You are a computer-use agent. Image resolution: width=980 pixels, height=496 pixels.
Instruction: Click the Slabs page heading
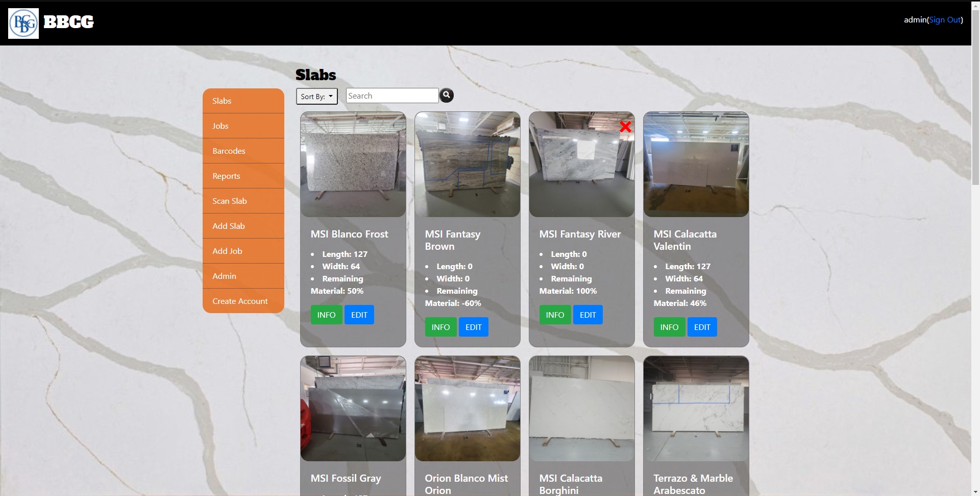pos(316,75)
